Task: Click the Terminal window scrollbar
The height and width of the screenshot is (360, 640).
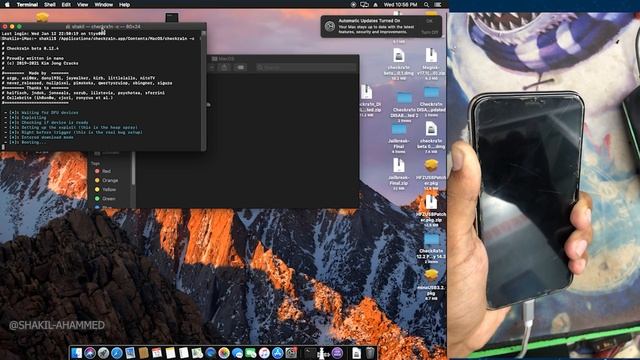Action: (203, 90)
